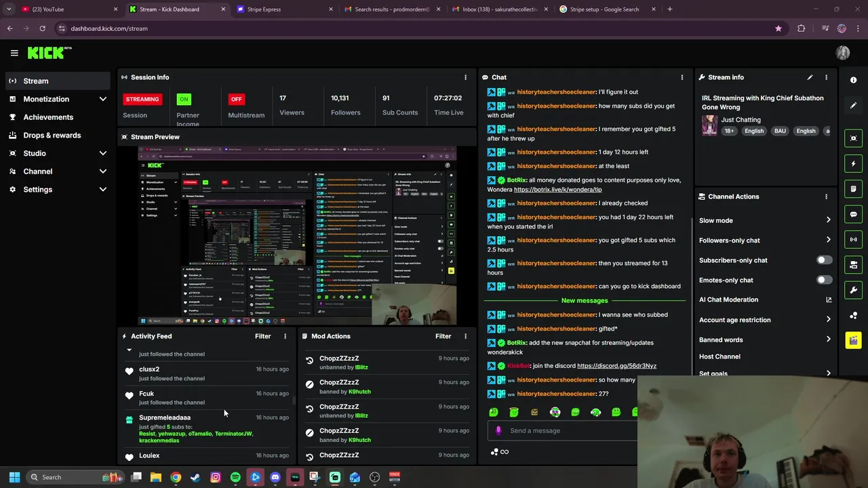This screenshot has height=488, width=868.
Task: Open Discord from the taskbar
Action: click(x=275, y=477)
